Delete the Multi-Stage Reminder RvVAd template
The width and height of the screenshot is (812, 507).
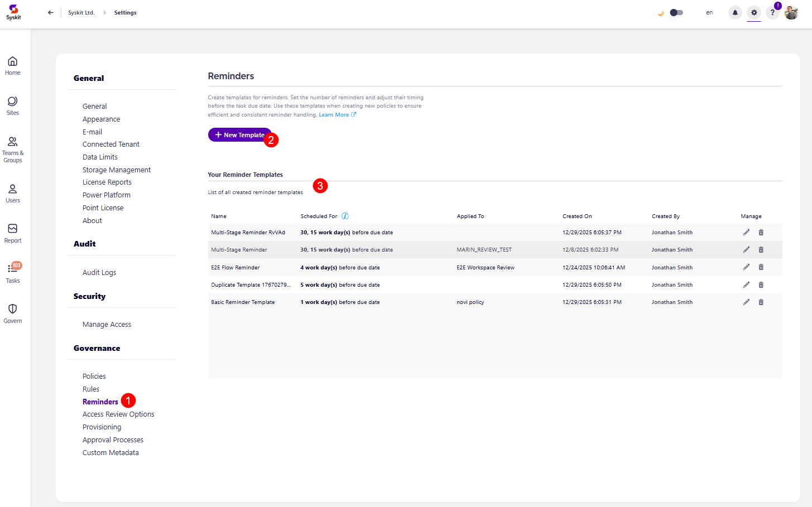(761, 233)
